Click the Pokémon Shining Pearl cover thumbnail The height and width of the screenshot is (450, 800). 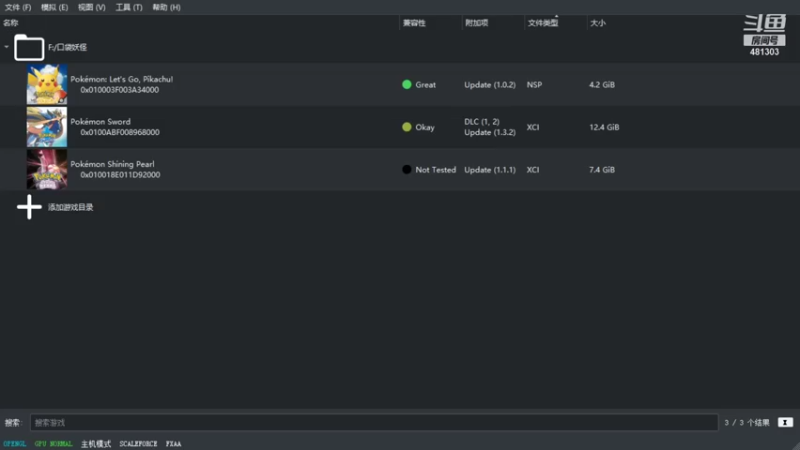pos(47,169)
